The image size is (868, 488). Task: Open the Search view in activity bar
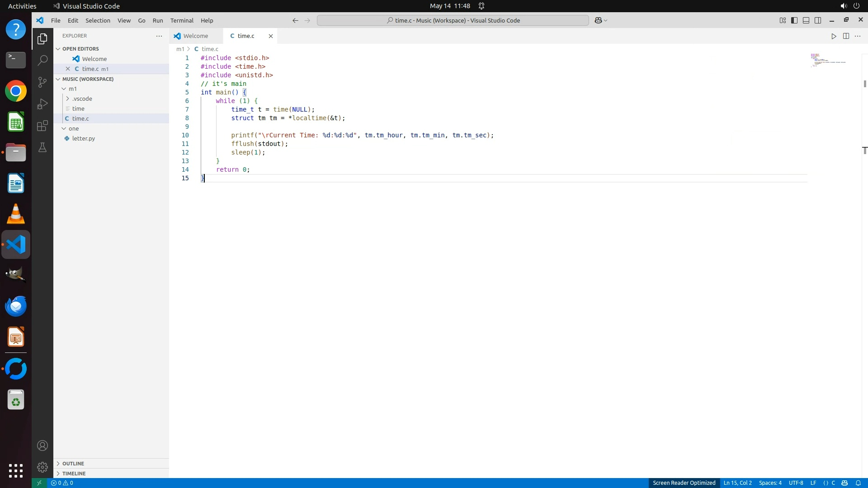(42, 60)
